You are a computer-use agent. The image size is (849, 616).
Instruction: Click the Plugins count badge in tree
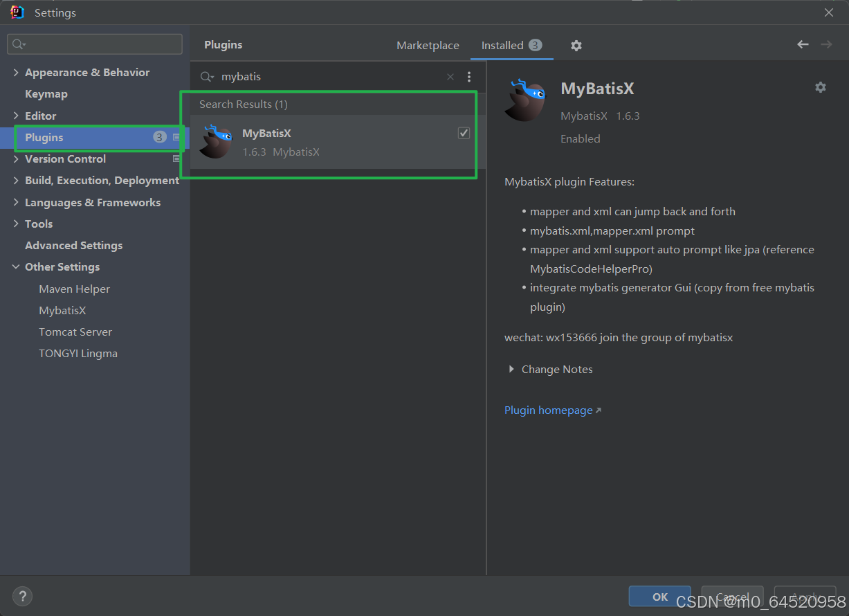click(x=160, y=138)
